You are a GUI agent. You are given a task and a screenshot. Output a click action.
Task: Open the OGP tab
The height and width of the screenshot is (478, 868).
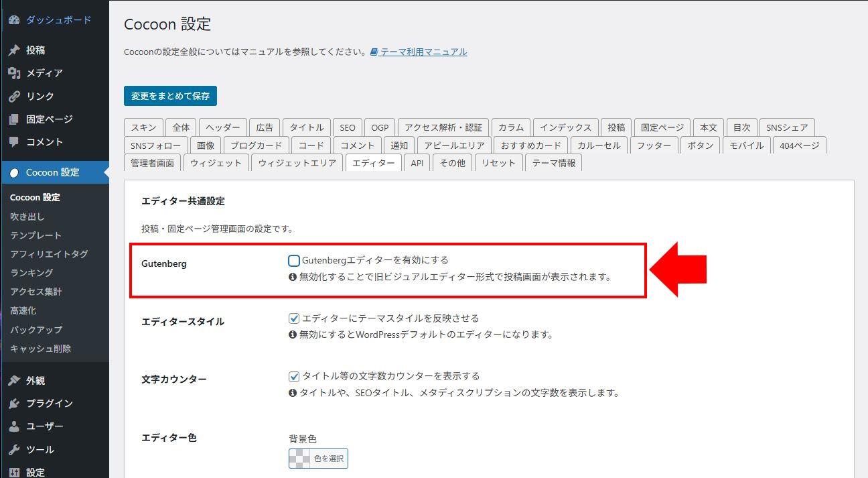(x=380, y=127)
